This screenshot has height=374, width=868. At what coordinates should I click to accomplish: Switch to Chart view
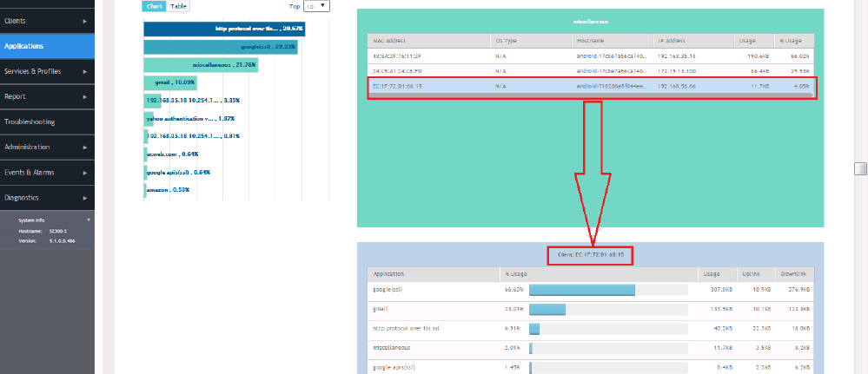click(x=154, y=6)
